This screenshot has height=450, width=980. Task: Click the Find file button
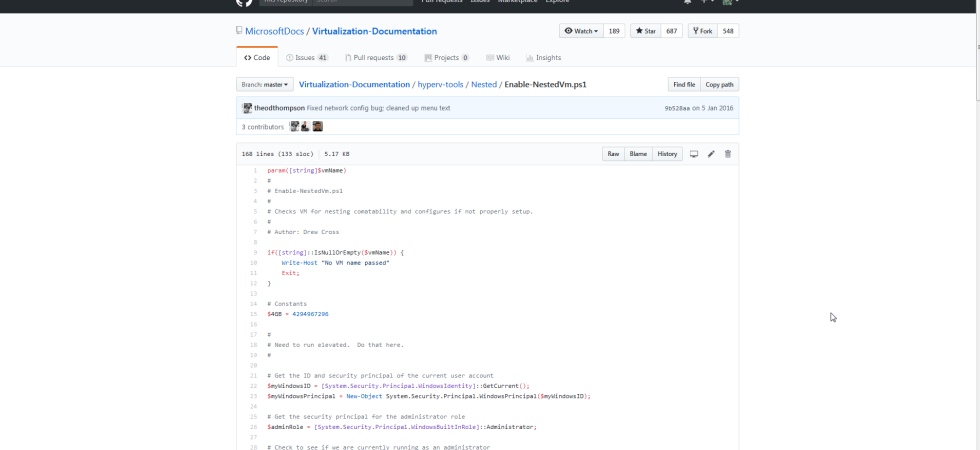(684, 84)
